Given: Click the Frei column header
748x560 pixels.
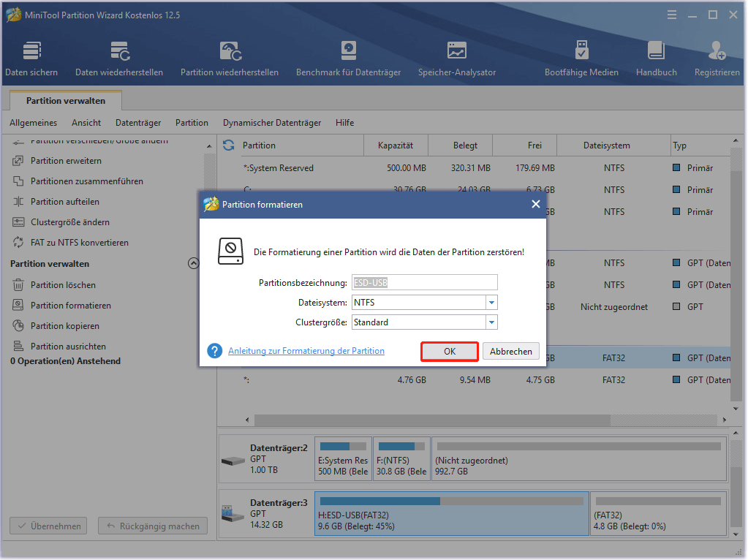Looking at the screenshot, I should 525,145.
